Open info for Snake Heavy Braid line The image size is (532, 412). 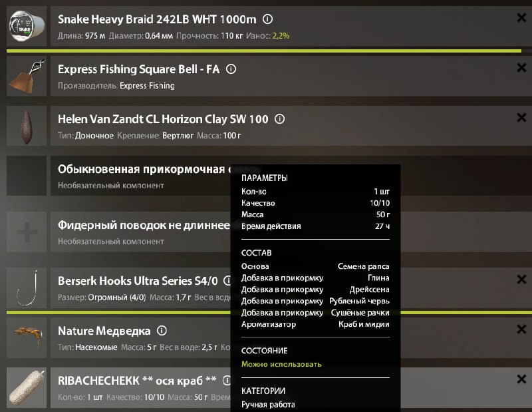(x=267, y=19)
